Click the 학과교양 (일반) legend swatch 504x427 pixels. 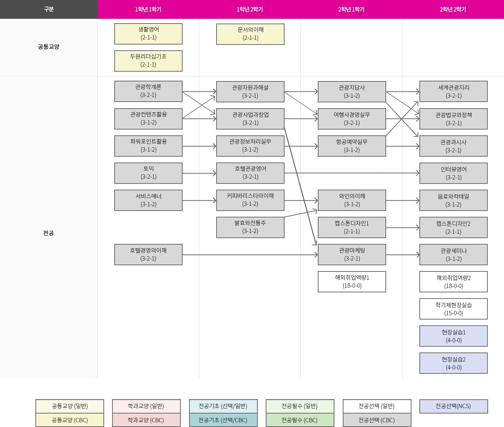click(x=146, y=406)
